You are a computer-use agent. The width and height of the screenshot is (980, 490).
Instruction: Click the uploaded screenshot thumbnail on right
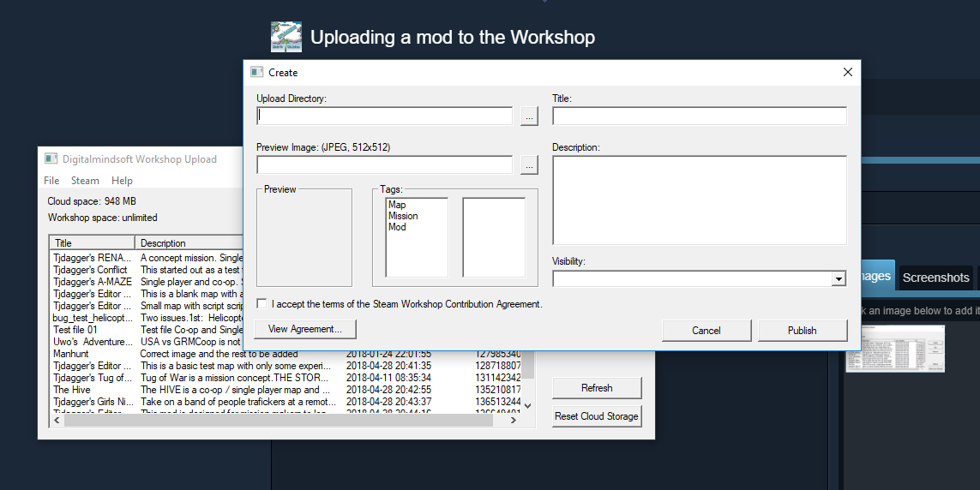(895, 349)
